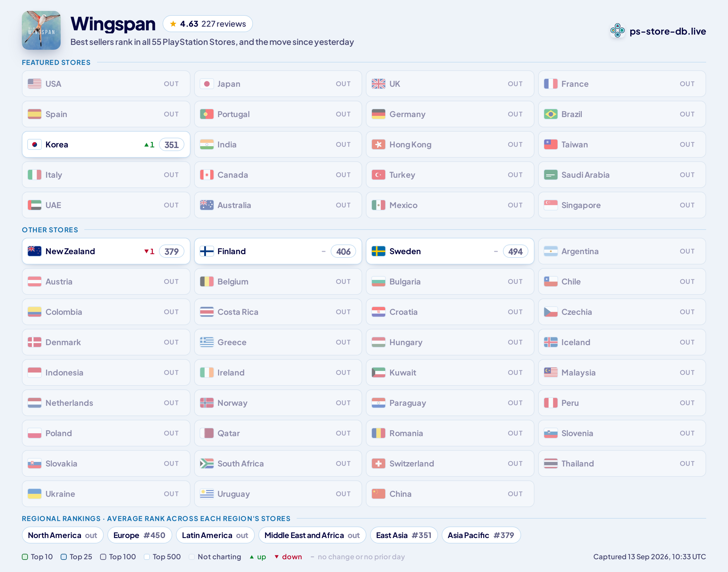Image resolution: width=728 pixels, height=572 pixels.
Task: Click the South Africa flag icon
Action: point(207,463)
